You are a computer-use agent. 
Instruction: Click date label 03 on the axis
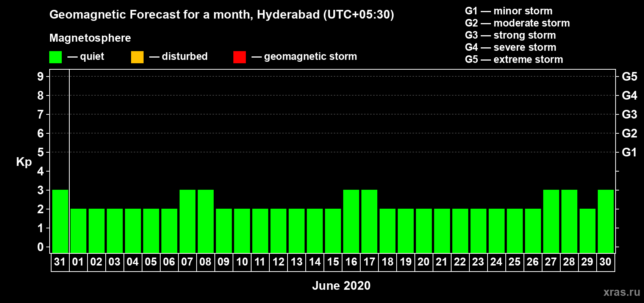click(x=114, y=262)
